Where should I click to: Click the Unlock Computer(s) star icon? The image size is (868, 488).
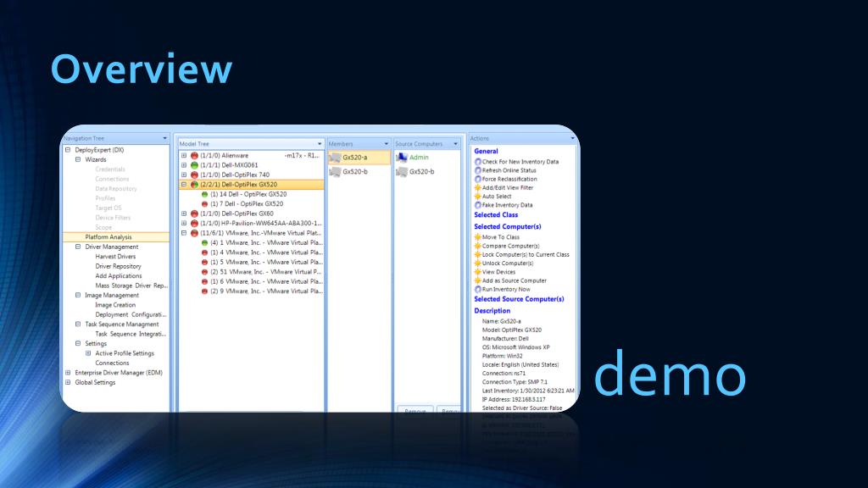478,263
